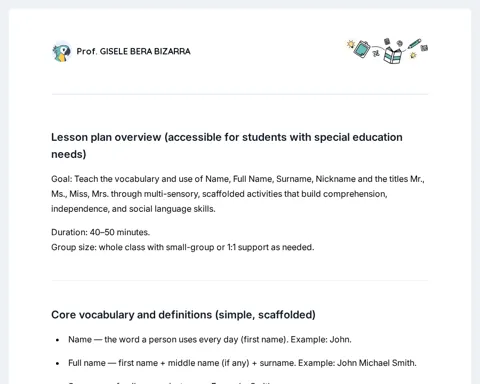The image size is (480, 384).
Task: Click the green pencil illustration in header
Action: click(x=414, y=44)
